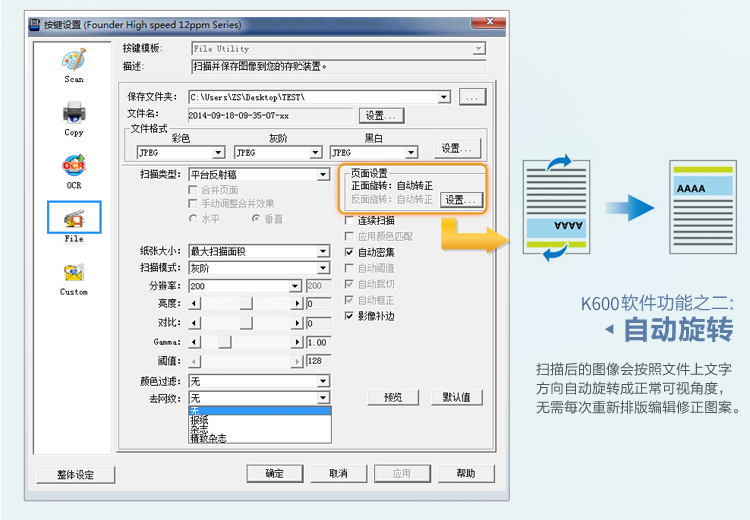750x520 pixels.
Task: Click the 确定 button
Action: [275, 474]
